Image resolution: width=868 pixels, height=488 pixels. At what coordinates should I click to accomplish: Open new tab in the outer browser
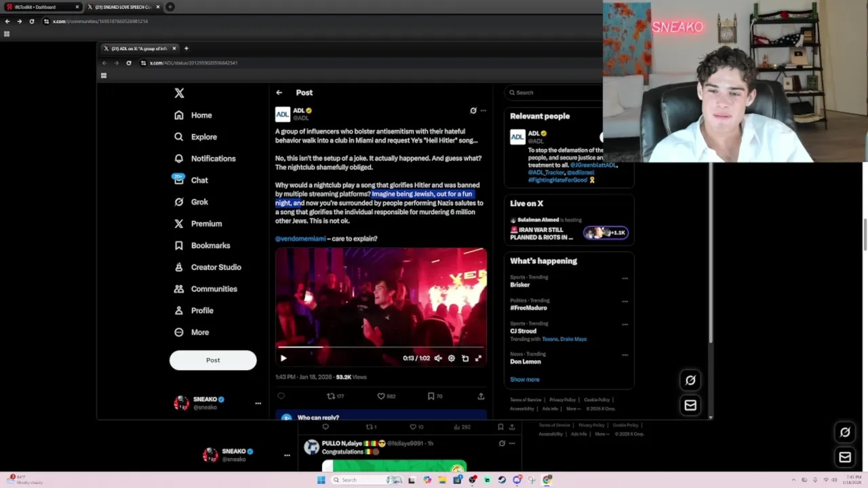pos(170,7)
